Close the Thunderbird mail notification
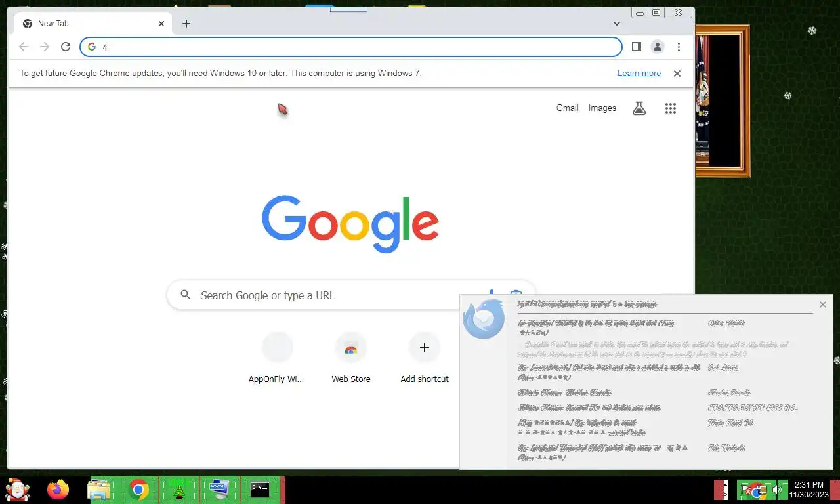The width and height of the screenshot is (840, 504). point(823,304)
